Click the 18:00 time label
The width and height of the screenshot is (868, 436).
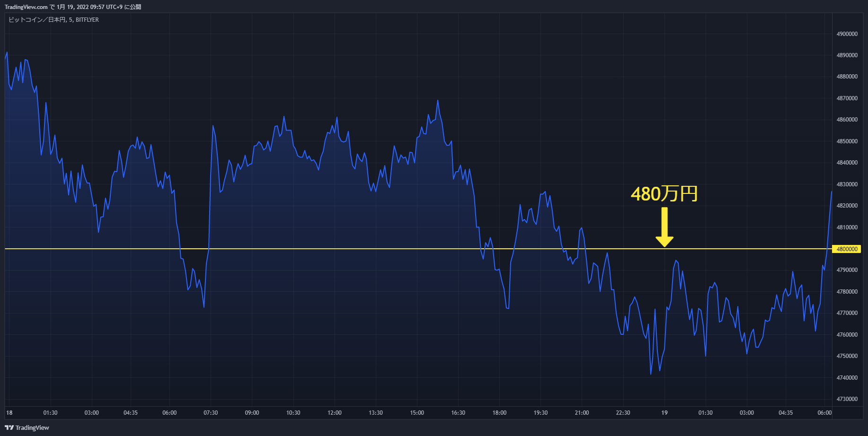(x=499, y=413)
